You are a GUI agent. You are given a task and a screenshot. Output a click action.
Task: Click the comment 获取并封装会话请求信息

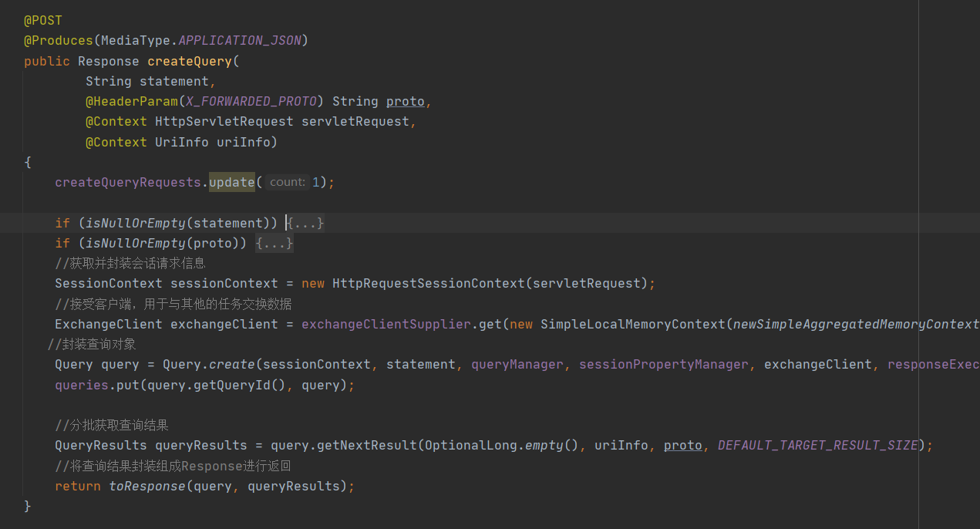[x=130, y=264]
